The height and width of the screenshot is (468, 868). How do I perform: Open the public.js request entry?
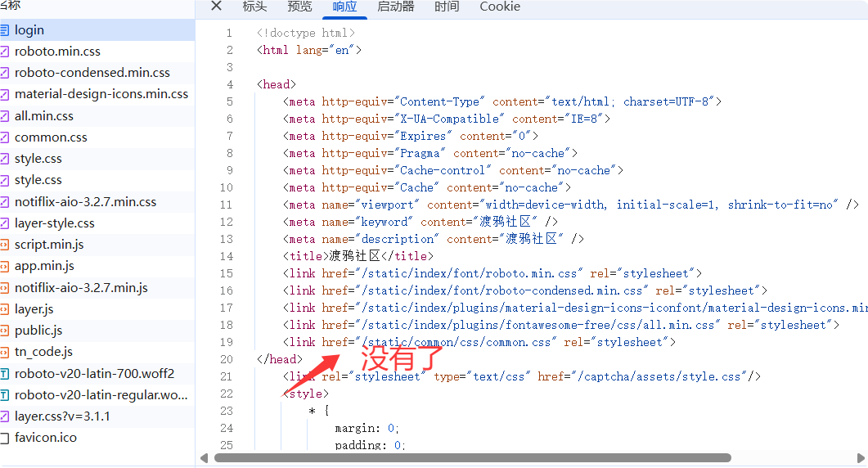coord(38,331)
